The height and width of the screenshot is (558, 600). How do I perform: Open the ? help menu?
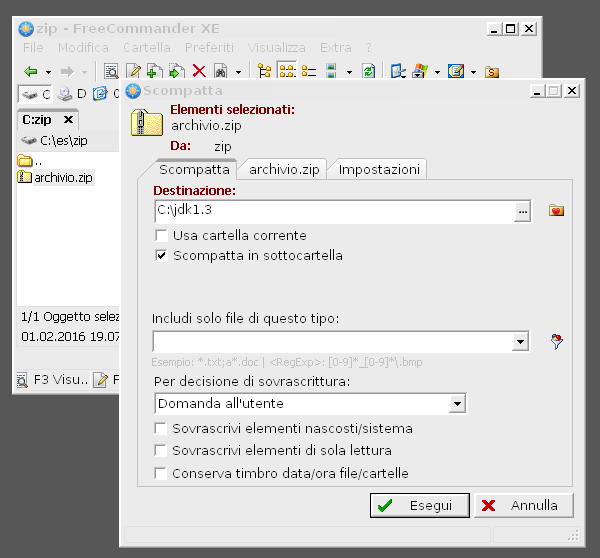pyautogui.click(x=368, y=48)
